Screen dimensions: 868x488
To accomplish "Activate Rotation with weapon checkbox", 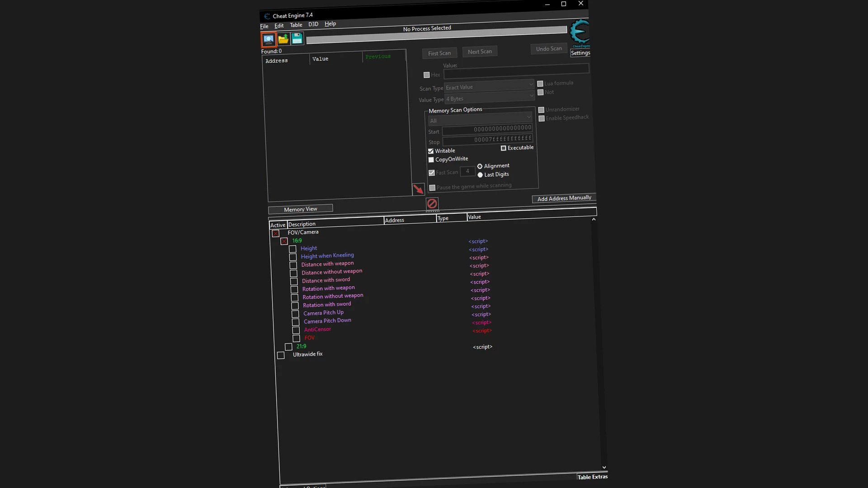I will tap(294, 290).
